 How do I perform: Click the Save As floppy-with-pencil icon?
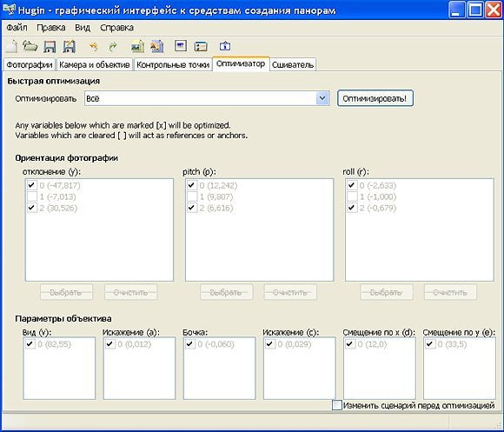69,47
